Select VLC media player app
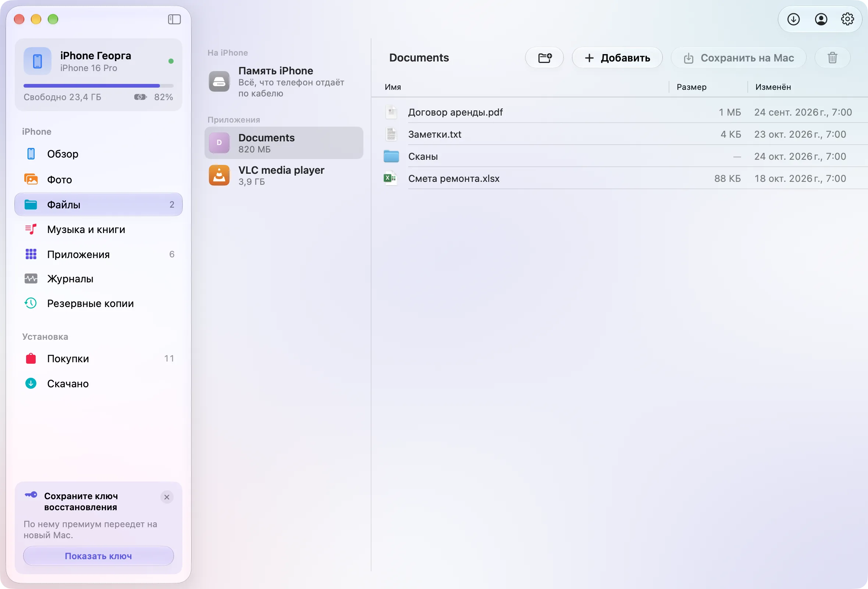 284,175
